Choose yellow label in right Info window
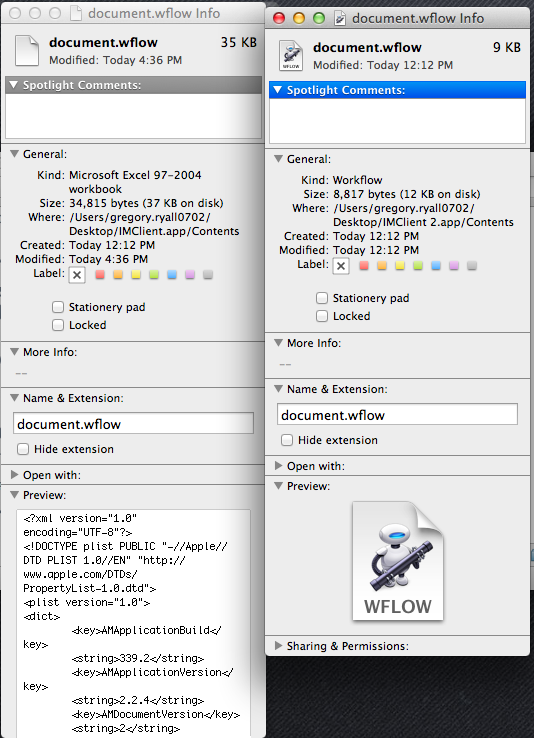The width and height of the screenshot is (534, 738). tap(400, 265)
